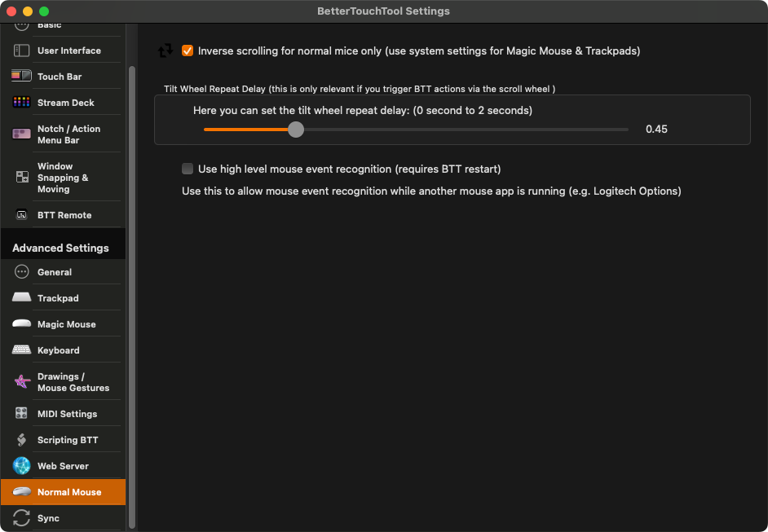Click the Drawings / Mouse Gestures star icon
The height and width of the screenshot is (532, 768).
pyautogui.click(x=22, y=382)
